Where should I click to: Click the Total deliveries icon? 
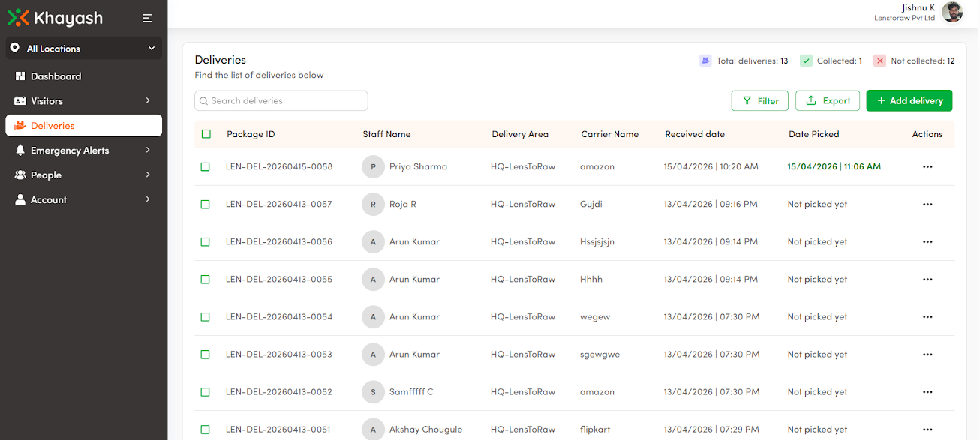click(705, 61)
